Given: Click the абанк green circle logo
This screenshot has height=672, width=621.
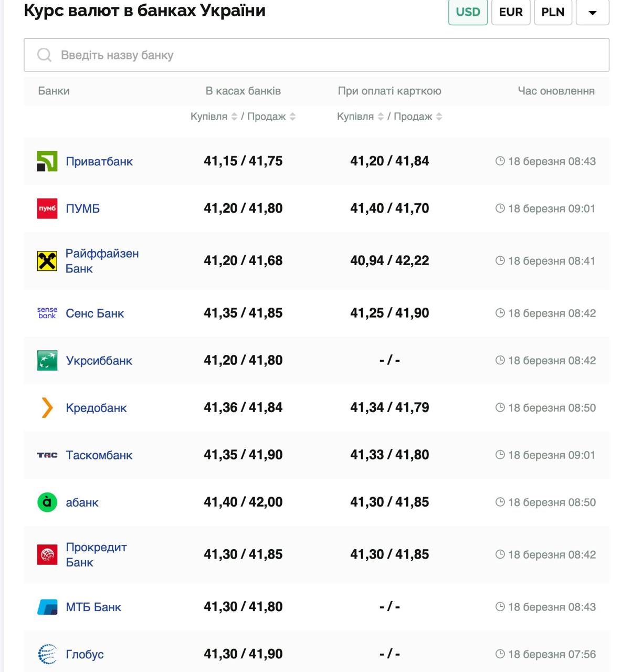Looking at the screenshot, I should coord(47,502).
